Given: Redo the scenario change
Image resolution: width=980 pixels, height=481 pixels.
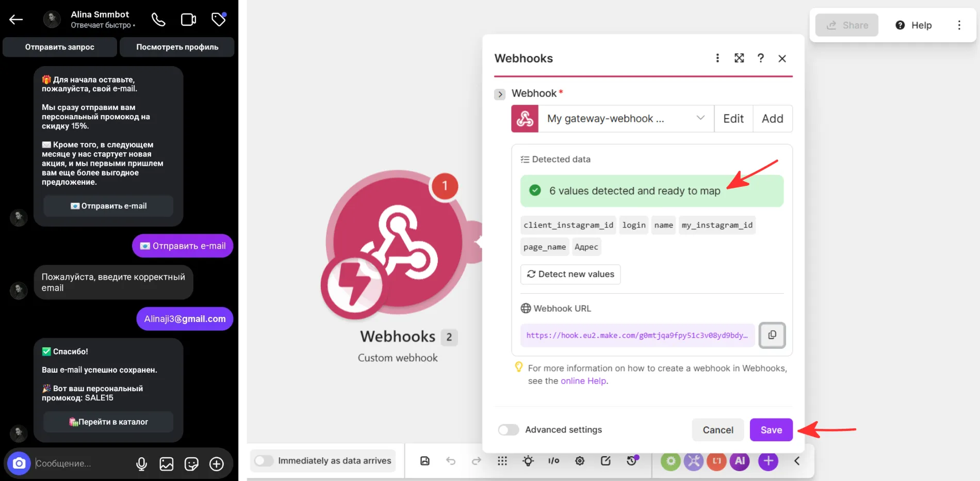Looking at the screenshot, I should [x=477, y=461].
